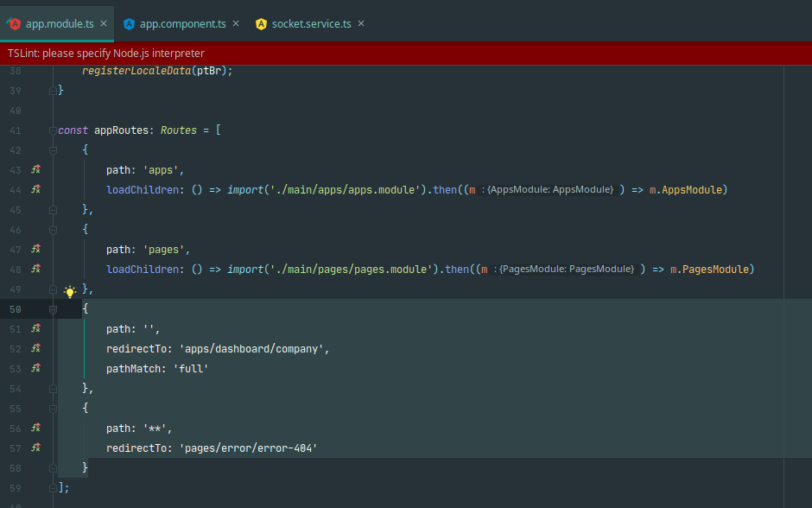Click the './main/pages/pages.module' import string

(x=351, y=270)
